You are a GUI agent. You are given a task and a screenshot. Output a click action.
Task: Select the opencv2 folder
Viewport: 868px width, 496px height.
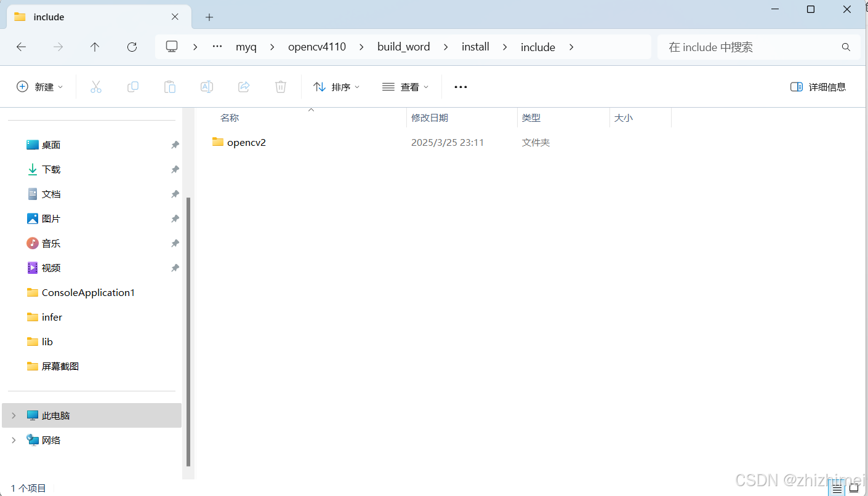pyautogui.click(x=246, y=142)
